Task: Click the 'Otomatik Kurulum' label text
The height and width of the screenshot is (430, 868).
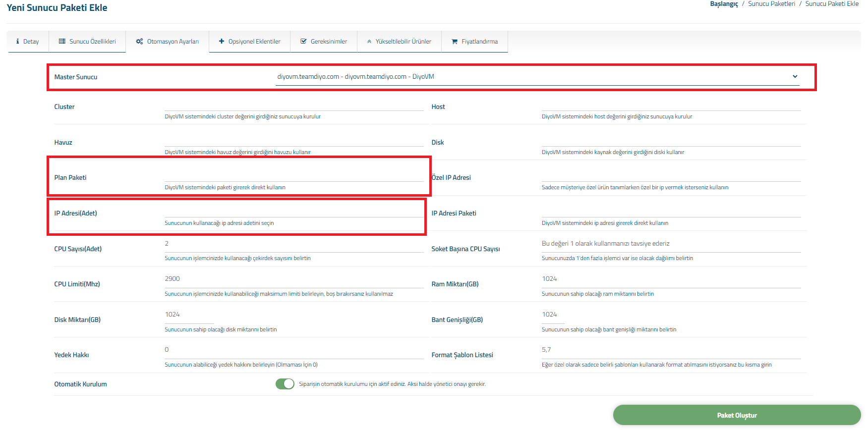Action: click(x=80, y=384)
